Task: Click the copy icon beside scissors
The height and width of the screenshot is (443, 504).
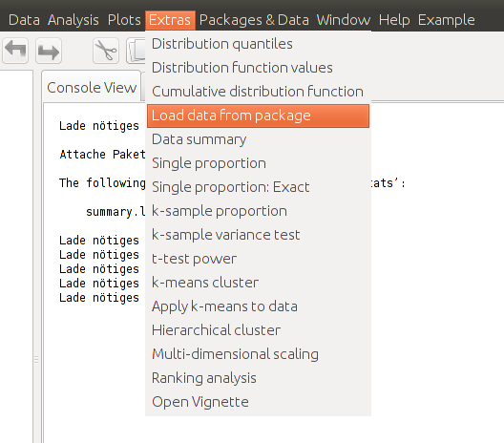Action: (136, 51)
